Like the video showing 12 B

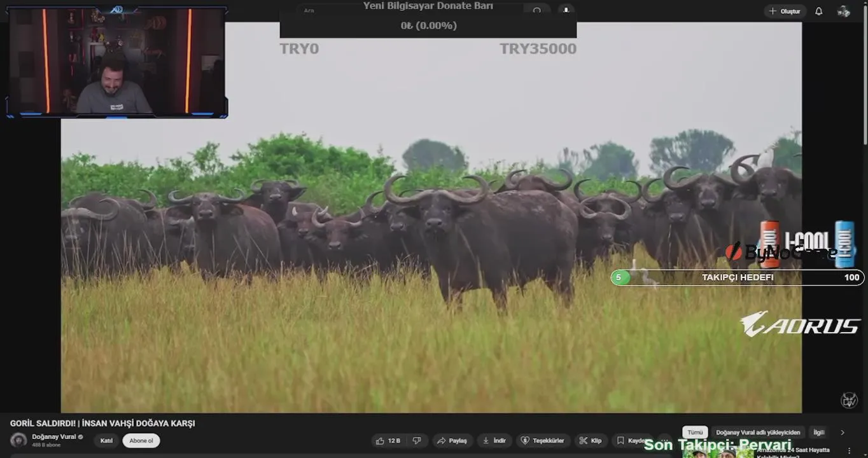click(388, 441)
